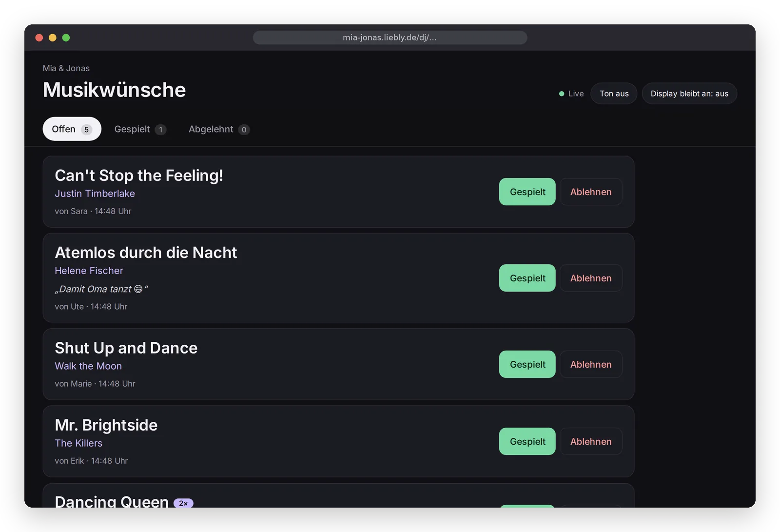Select the 'Can't Stop the Feeling!' song title
780x532 pixels.
tap(139, 176)
